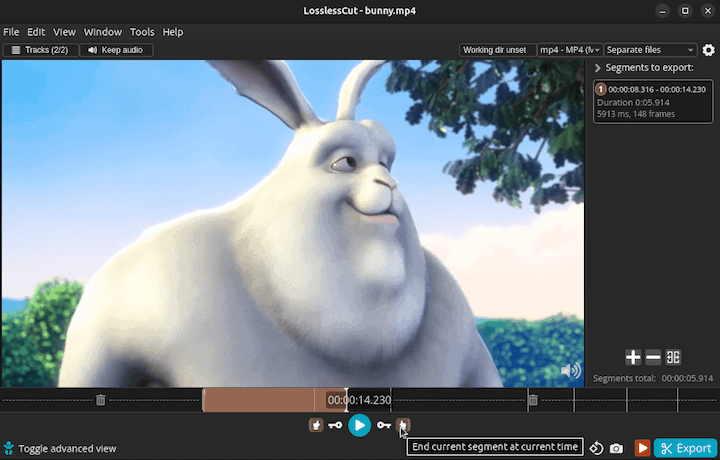The height and width of the screenshot is (460, 720).
Task: Select segment 1 in segments list
Action: coord(653,101)
